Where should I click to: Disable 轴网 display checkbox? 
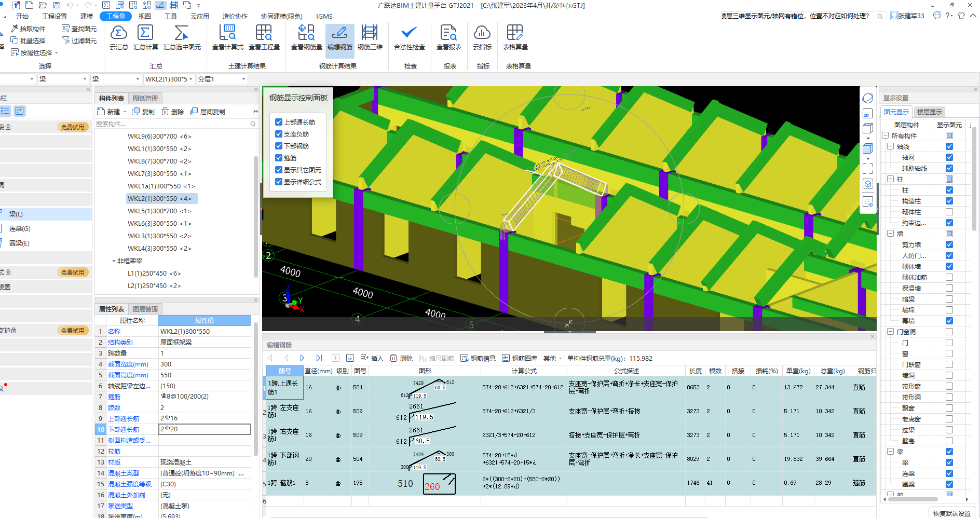[949, 157]
